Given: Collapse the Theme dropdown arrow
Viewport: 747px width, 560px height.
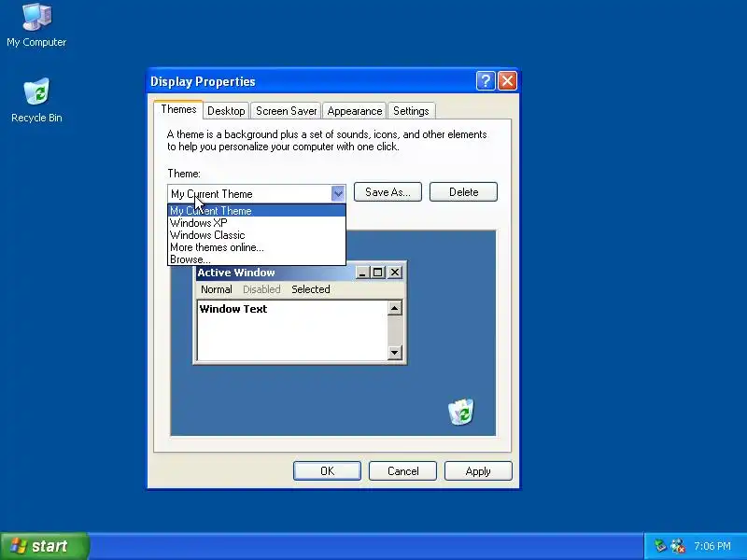Looking at the screenshot, I should coord(338,194).
